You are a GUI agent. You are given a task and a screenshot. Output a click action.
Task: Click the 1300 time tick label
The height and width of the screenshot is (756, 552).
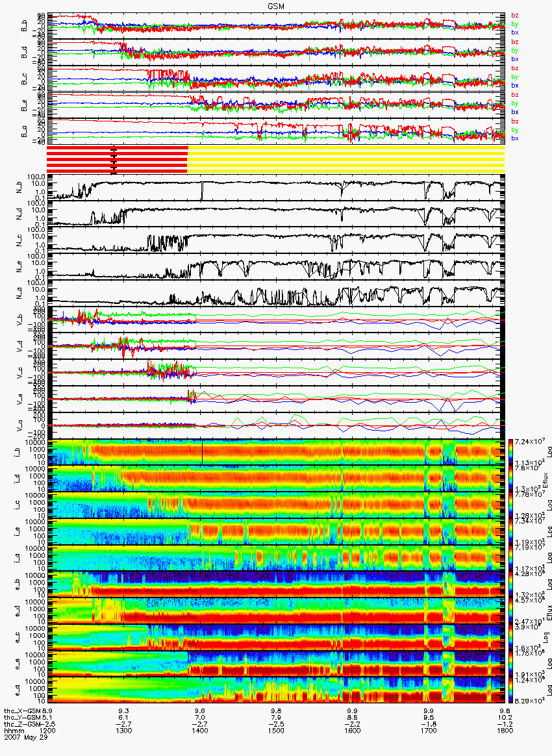point(124,731)
